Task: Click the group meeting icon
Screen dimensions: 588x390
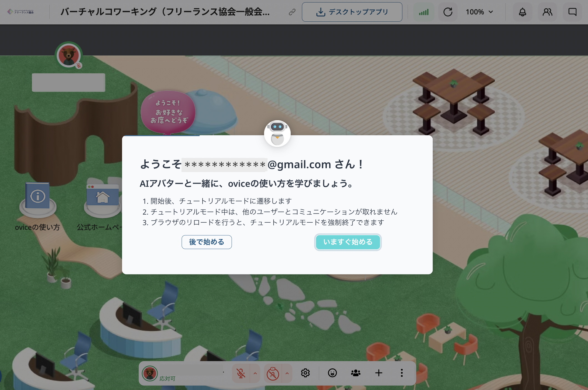Action: tap(355, 373)
